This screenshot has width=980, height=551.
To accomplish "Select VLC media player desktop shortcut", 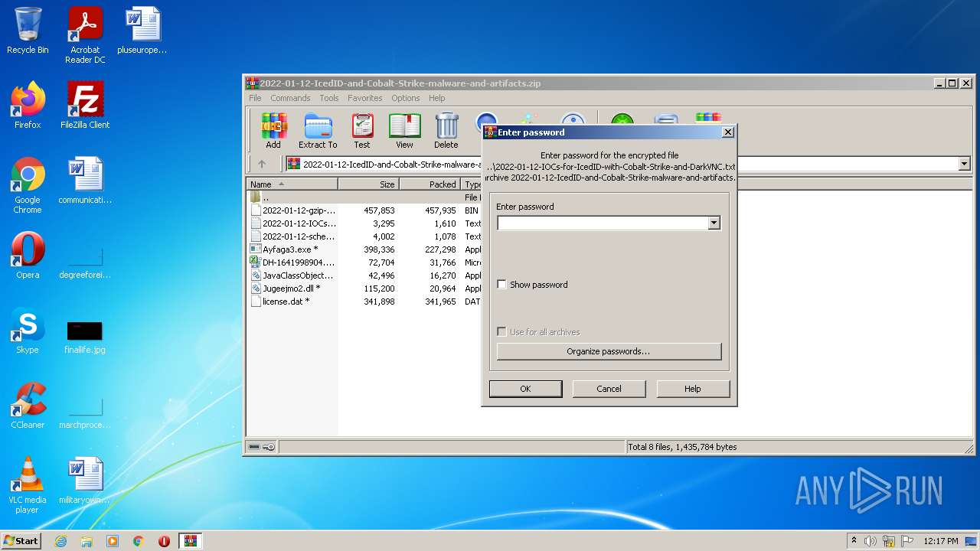I will coord(28,485).
